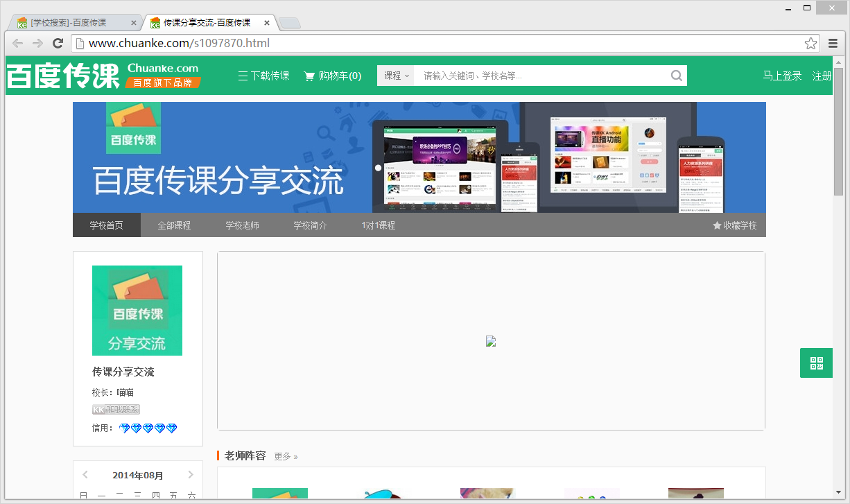The image size is (850, 504).
Task: Bookmark page via the star icon
Action: coord(810,42)
